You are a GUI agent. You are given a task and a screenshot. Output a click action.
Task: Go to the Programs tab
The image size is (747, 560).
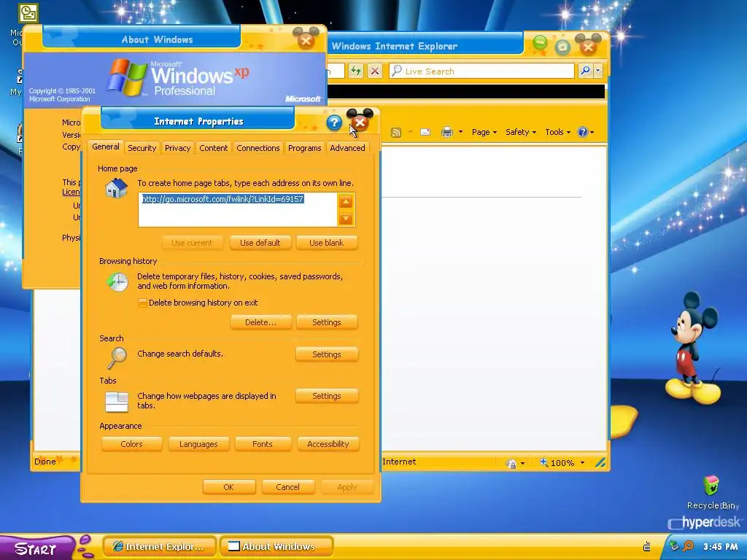[x=304, y=148]
